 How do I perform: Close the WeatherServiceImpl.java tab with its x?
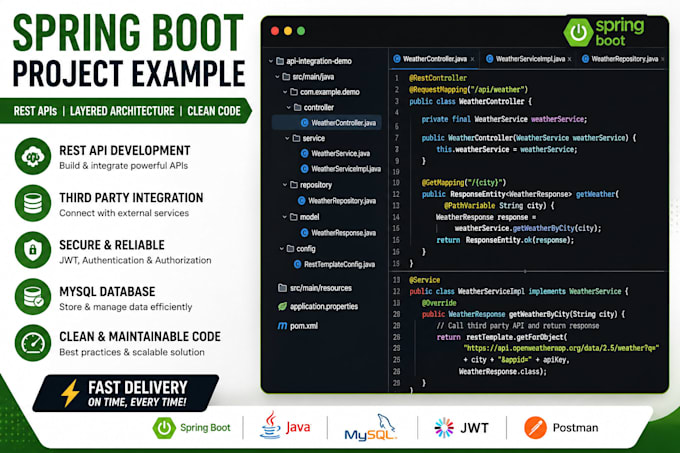569,59
